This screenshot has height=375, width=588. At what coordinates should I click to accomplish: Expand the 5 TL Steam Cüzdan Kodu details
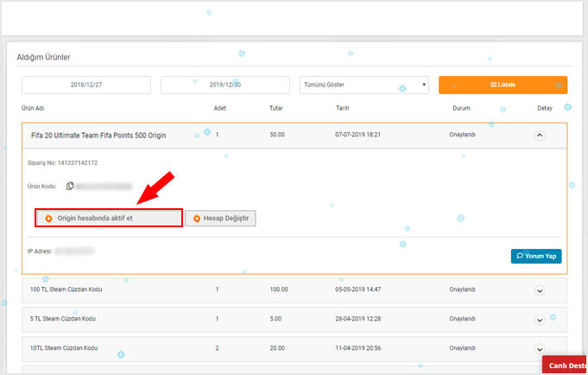(x=540, y=320)
